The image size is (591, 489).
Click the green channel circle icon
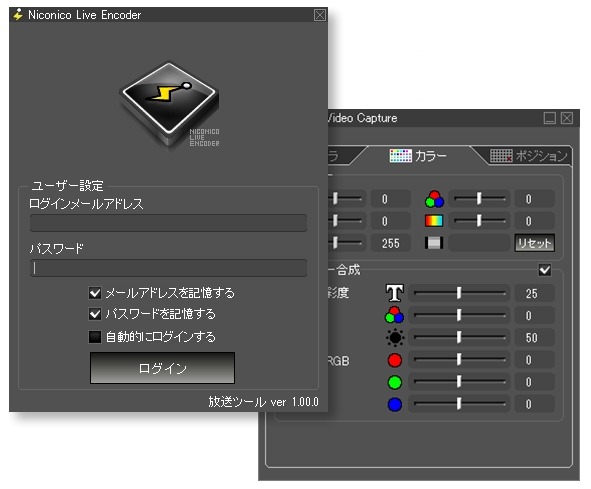pos(395,382)
